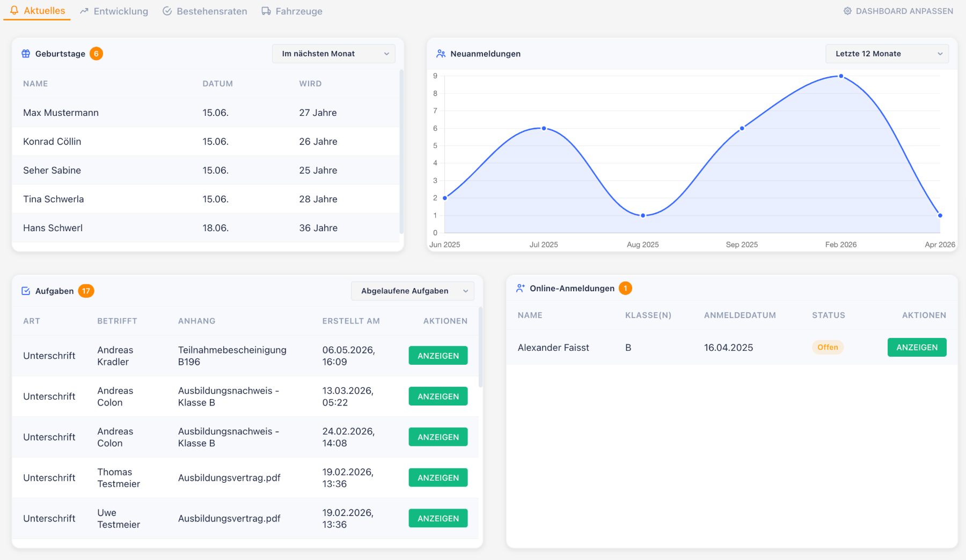Click the Jul 2025 chart data point
The image size is (966, 560).
coord(544,128)
